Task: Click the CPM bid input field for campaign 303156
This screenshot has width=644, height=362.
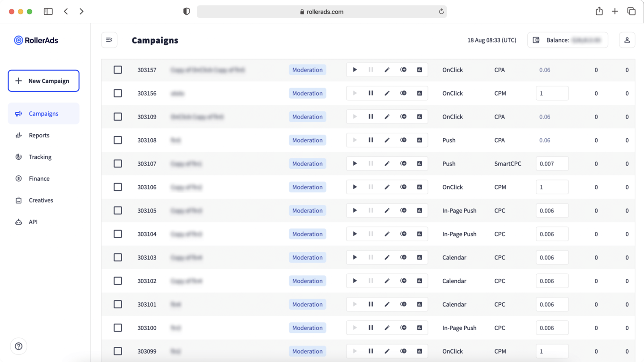Action: coord(552,93)
